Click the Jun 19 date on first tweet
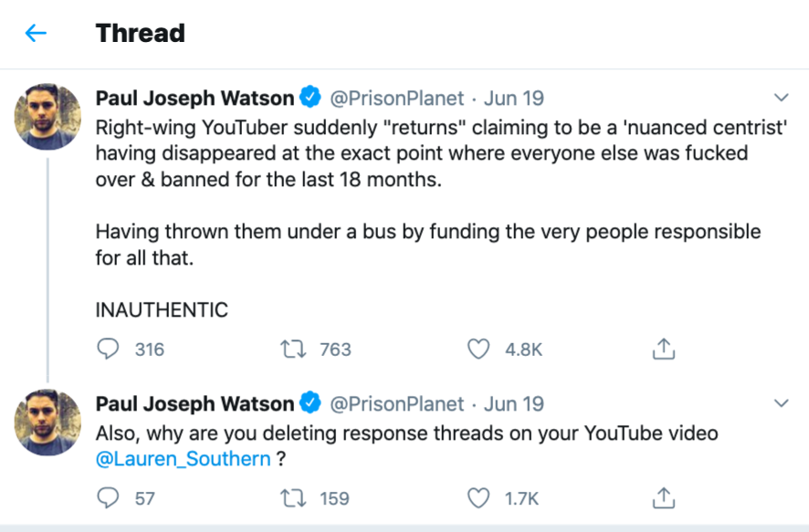 [514, 98]
